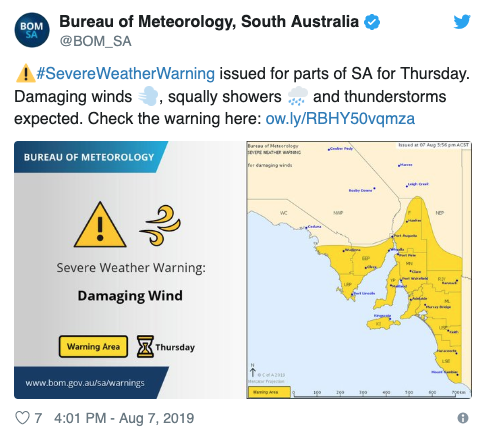This screenshot has width=484, height=434.
Task: Open the South Australia warning map image
Action: pyautogui.click(x=359, y=270)
